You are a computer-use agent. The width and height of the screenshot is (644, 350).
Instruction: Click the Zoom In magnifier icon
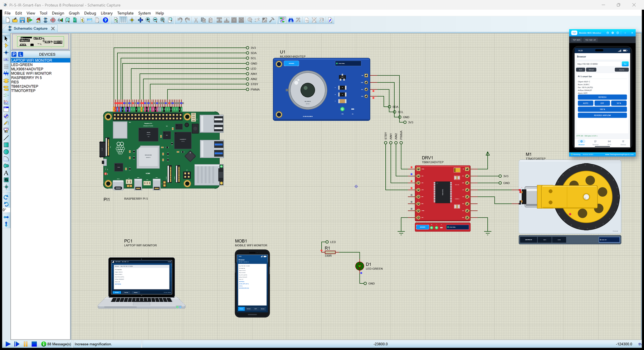148,20
